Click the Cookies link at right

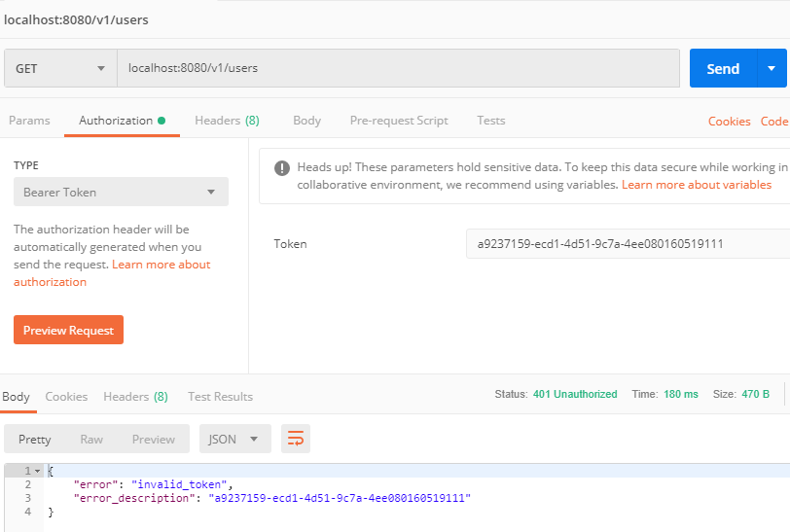click(x=729, y=122)
